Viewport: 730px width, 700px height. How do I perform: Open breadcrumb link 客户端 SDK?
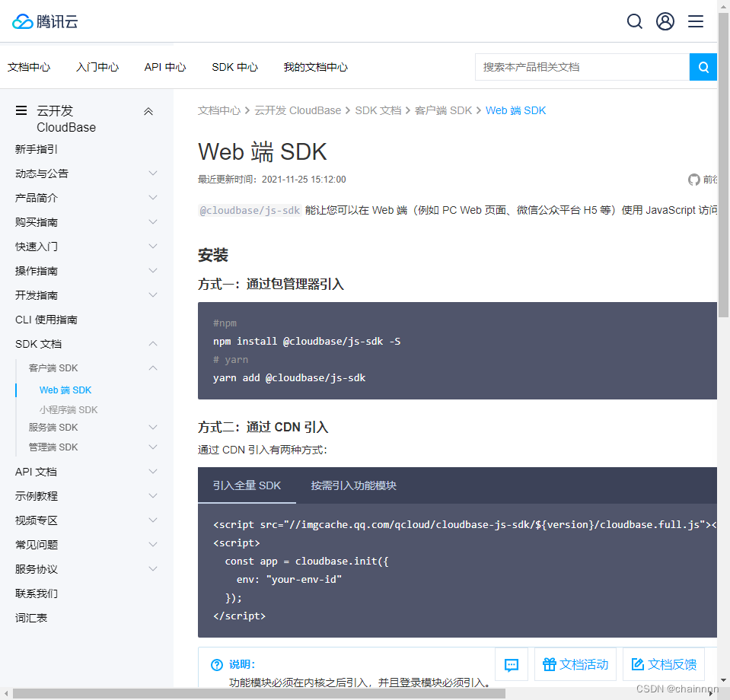pyautogui.click(x=443, y=110)
